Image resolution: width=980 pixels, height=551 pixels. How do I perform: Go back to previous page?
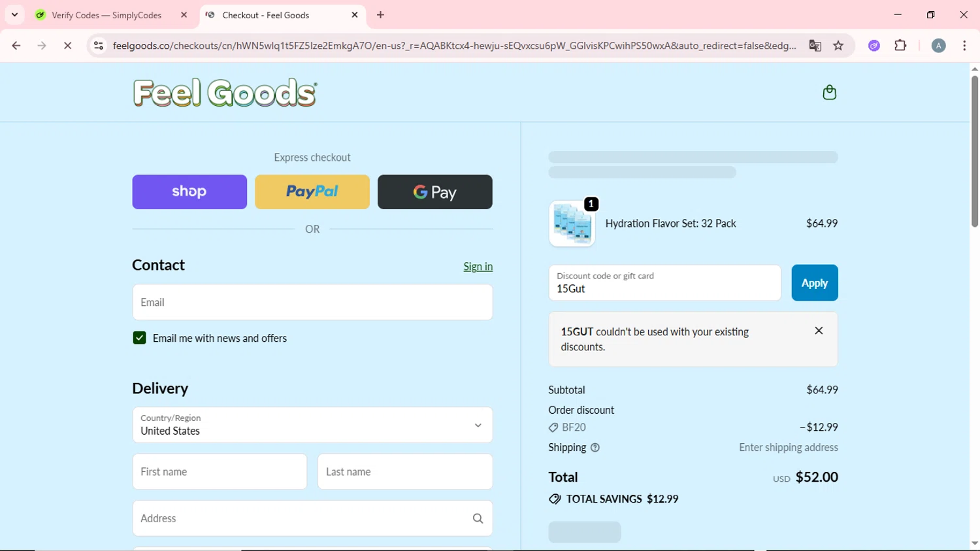[x=16, y=46]
